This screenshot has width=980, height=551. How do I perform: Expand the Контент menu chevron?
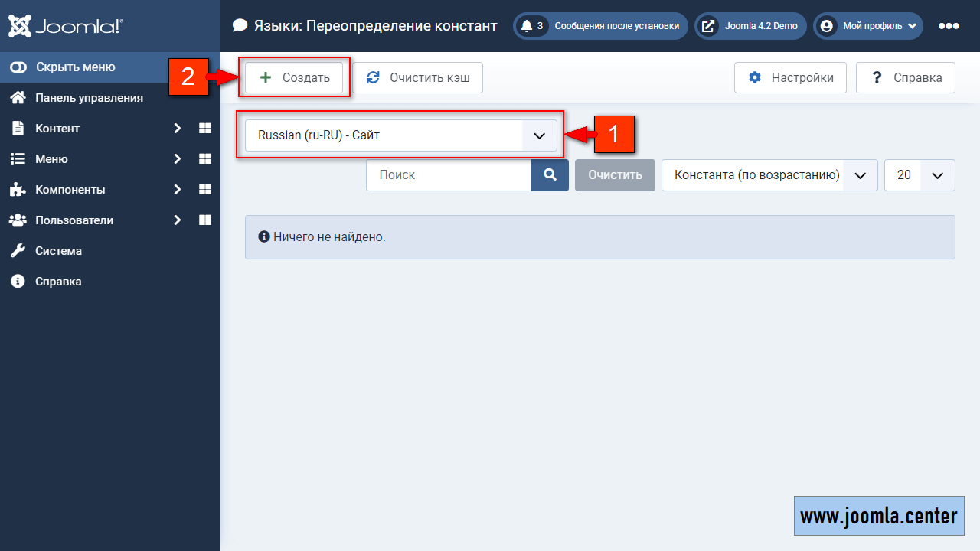(x=177, y=129)
